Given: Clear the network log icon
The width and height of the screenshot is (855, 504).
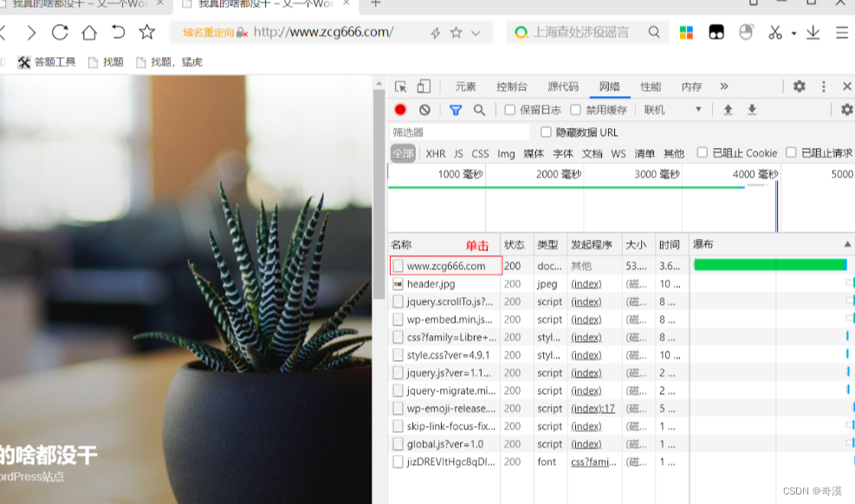Looking at the screenshot, I should [424, 110].
